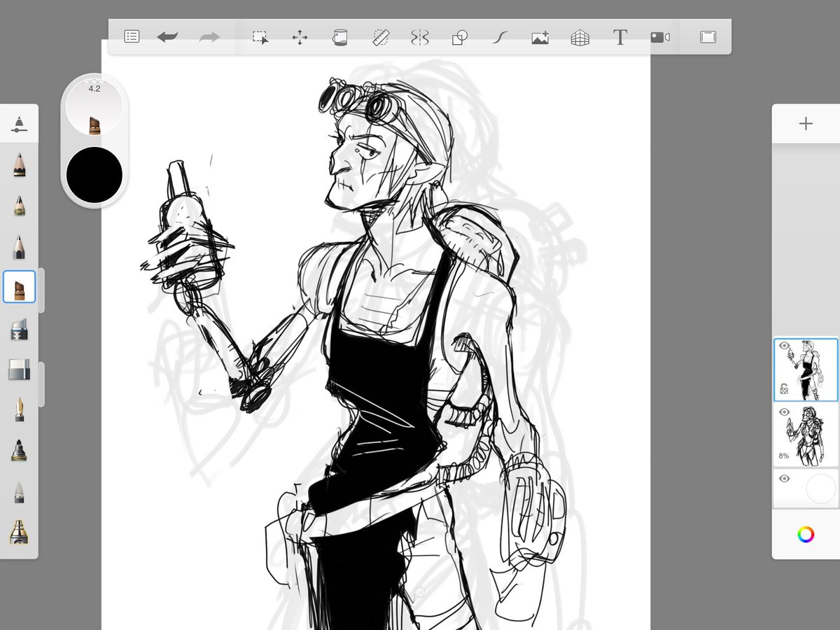Select the rectangular Selection tool
840x630 pixels.
tap(260, 37)
